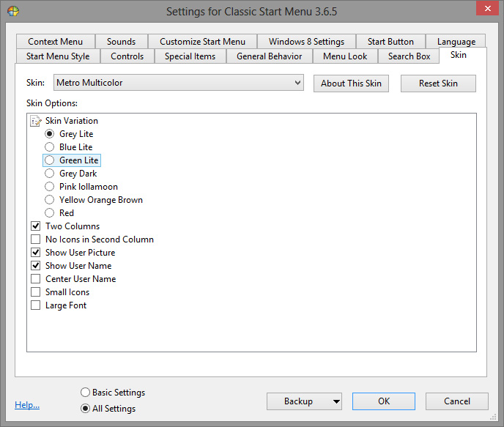Enable Small Icons checkbox
Screen dimensions: 504x427
coord(35,292)
